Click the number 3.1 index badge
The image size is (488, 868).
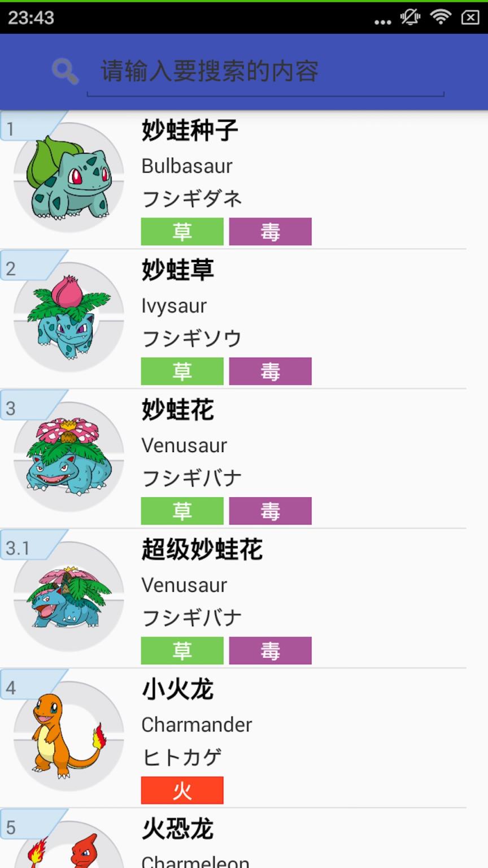[x=18, y=548]
